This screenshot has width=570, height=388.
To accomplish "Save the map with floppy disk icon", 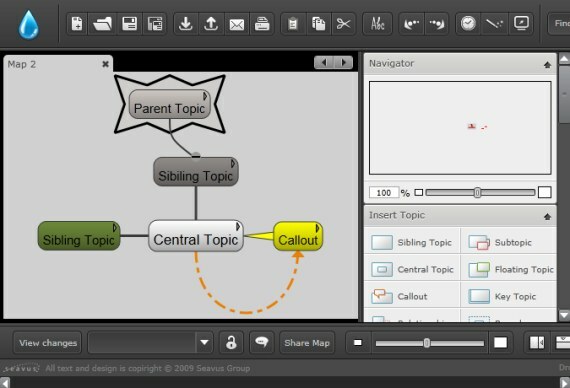I will tap(129, 24).
